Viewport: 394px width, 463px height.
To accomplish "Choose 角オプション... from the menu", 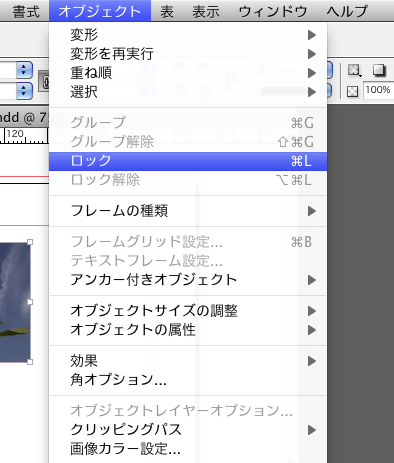I will point(188,380).
